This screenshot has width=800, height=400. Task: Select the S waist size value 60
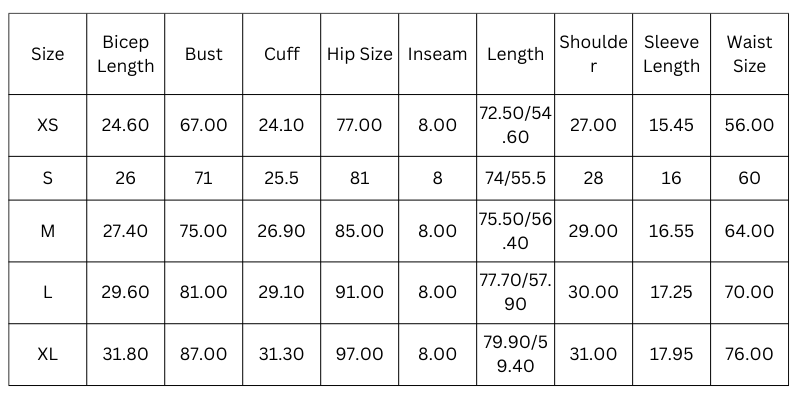[x=749, y=178]
